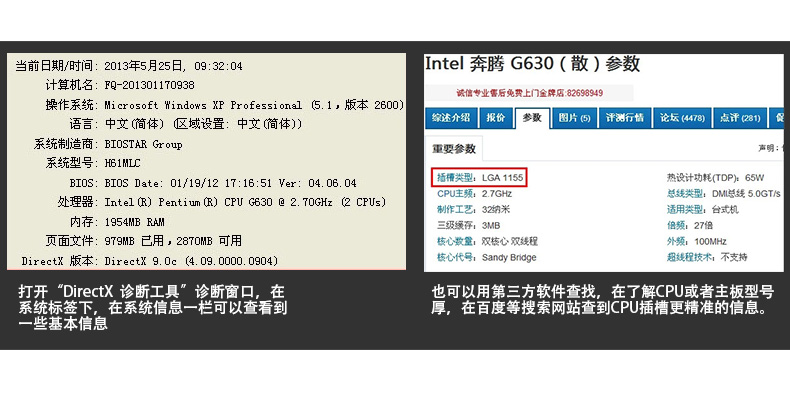Click the 热设计功耗(TDP) 65W entry
Viewport: 790px width, 406px height.
click(x=715, y=177)
